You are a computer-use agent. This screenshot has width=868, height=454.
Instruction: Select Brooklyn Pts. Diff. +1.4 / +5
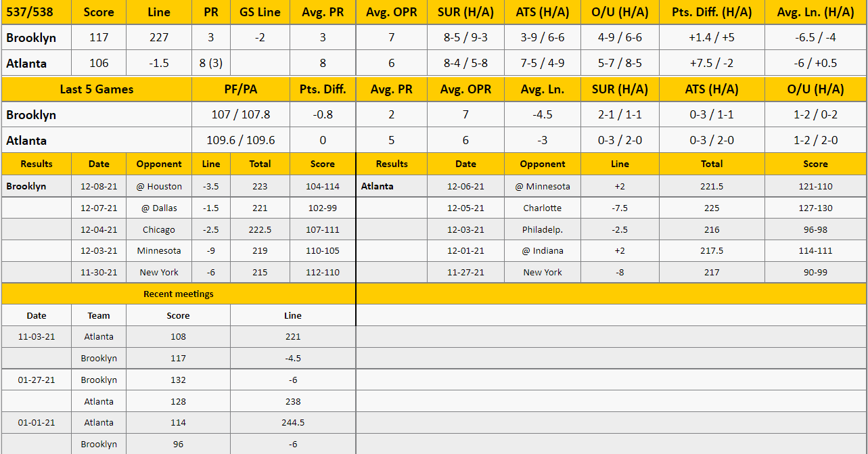pyautogui.click(x=712, y=38)
